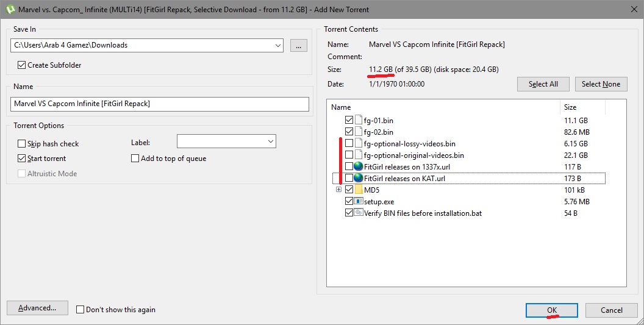Click the 6.15 GB size value
Image resolution: width=644 pixels, height=325 pixels.
pos(576,144)
